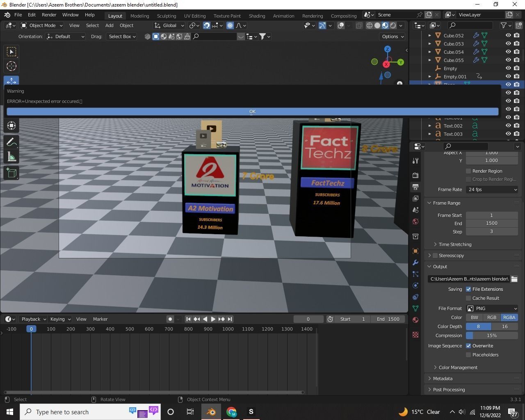Click the output path folder browse icon

click(x=514, y=279)
